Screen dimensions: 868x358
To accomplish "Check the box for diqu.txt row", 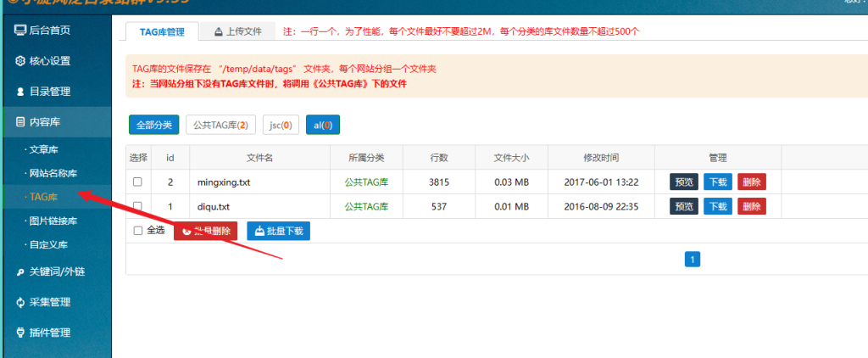I will (137, 206).
